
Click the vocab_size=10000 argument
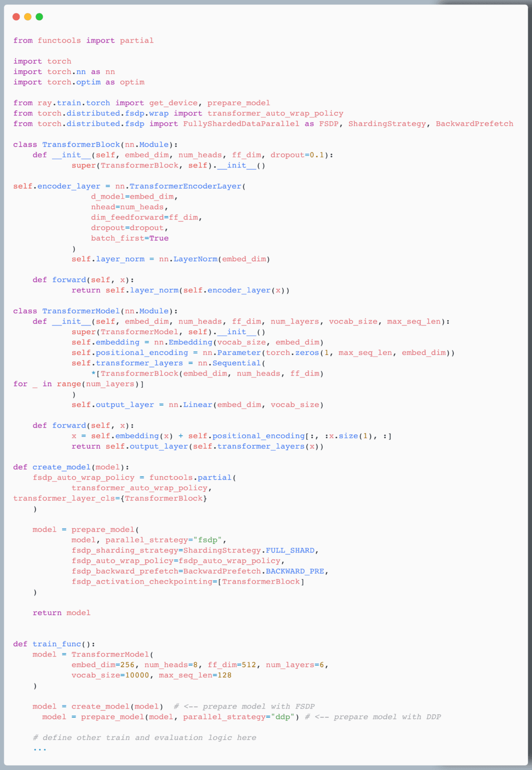(110, 675)
